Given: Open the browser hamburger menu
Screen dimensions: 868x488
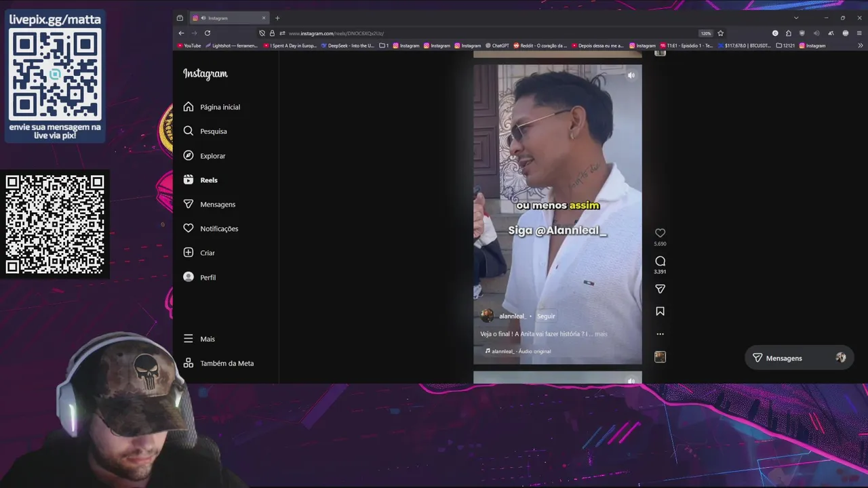Looking at the screenshot, I should pos(860,33).
